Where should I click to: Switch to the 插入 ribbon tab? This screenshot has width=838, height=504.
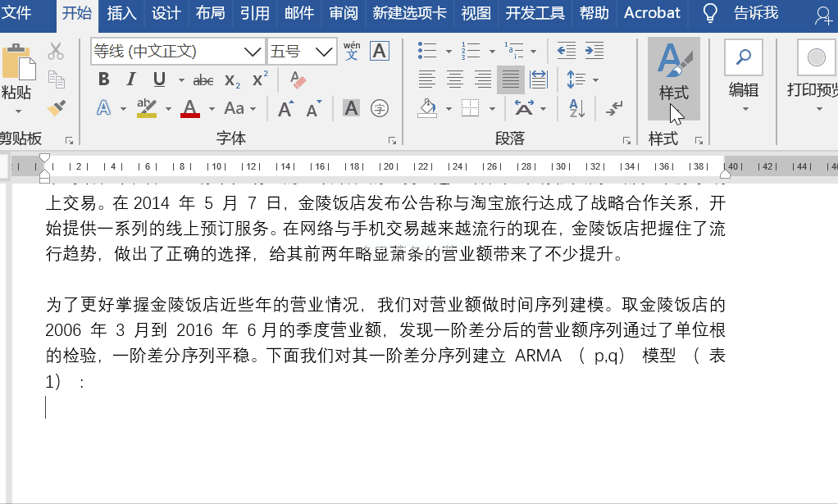click(121, 13)
